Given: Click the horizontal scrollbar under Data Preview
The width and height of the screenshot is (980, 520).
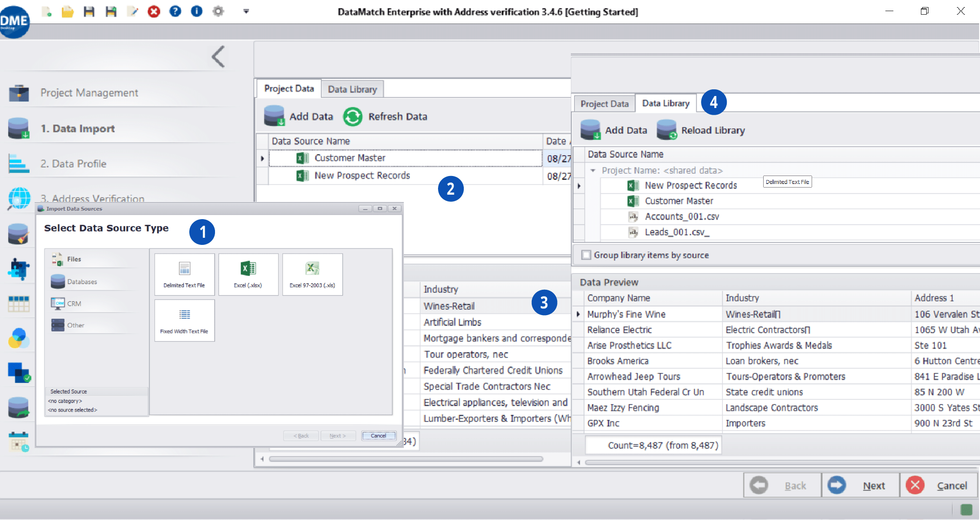Looking at the screenshot, I should (782, 462).
